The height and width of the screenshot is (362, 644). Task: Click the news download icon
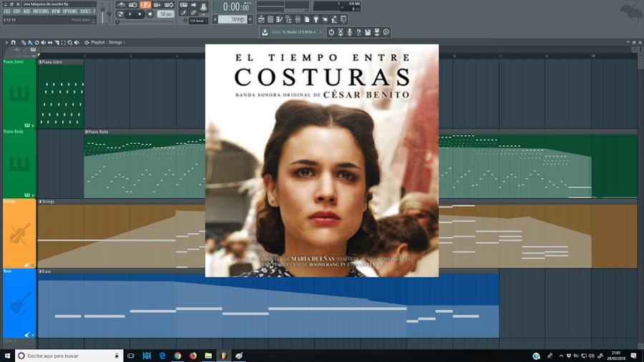[x=265, y=32]
